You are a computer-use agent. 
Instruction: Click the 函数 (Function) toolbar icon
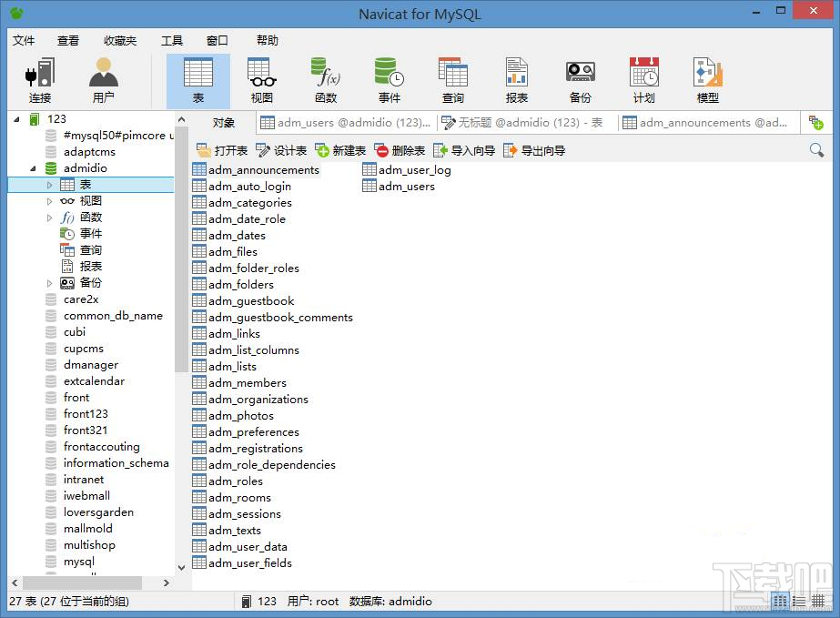tap(325, 81)
